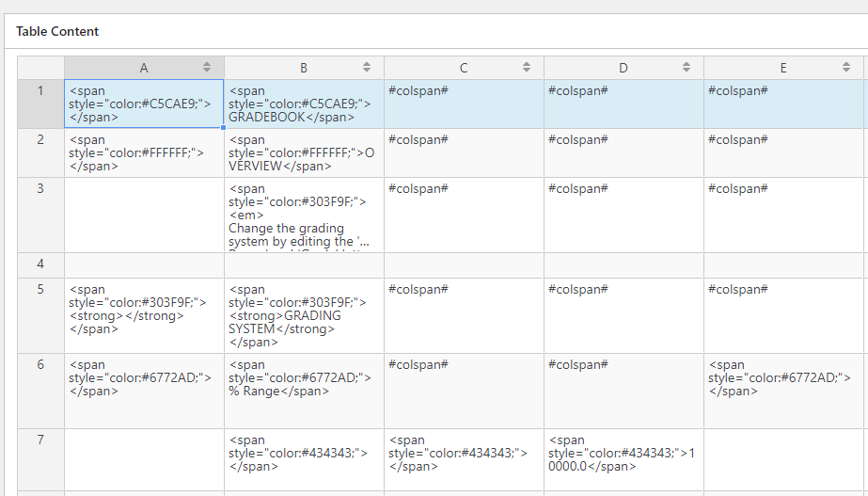Screen dimensions: 868x496
Task: Select column E header
Action: [783, 68]
